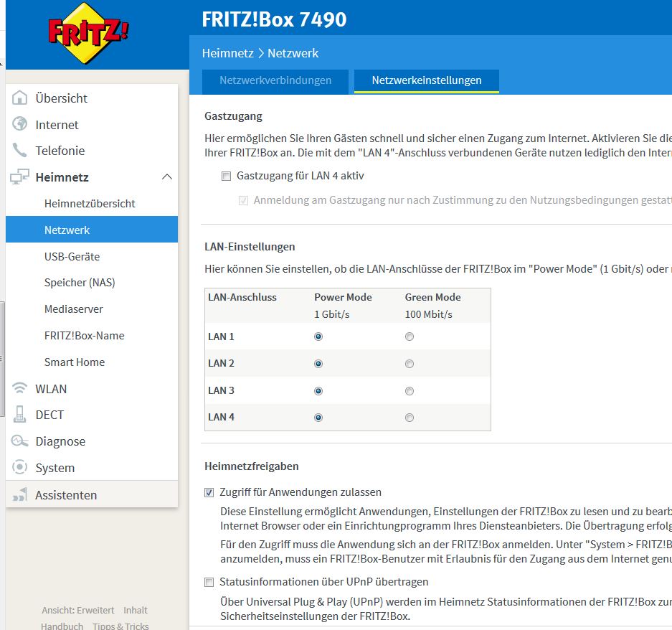Screen dimensions: 672x630
Task: Click the Green Mode column header
Action: point(433,297)
